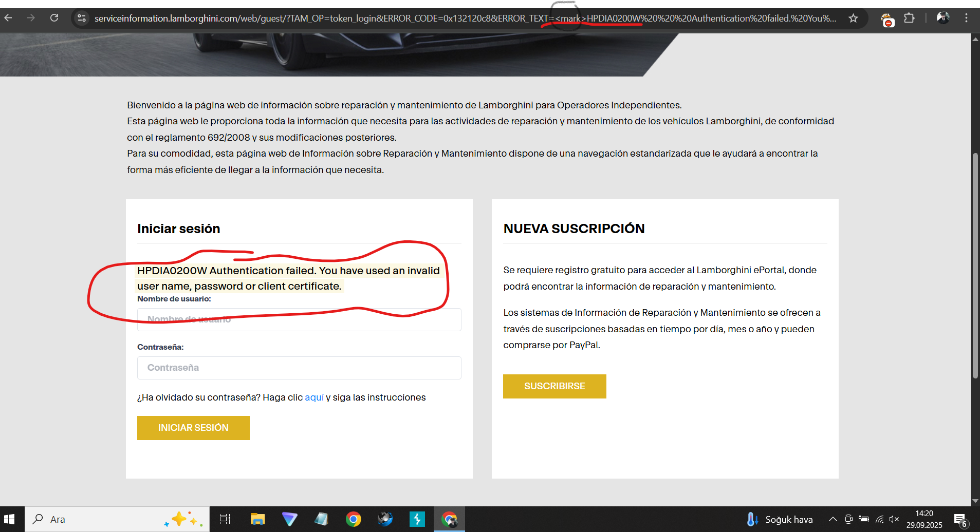Open the Chrome extensions puzzle icon
Image resolution: width=980 pixels, height=532 pixels.
pos(909,18)
